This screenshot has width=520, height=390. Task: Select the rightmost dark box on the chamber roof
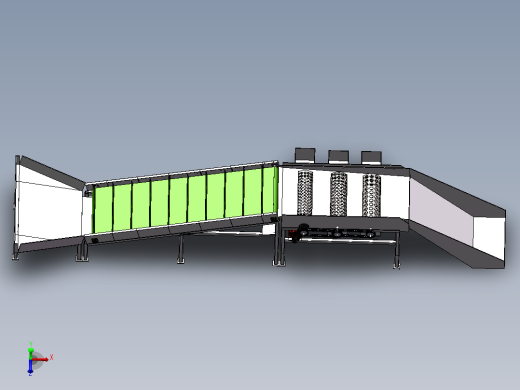(371, 158)
